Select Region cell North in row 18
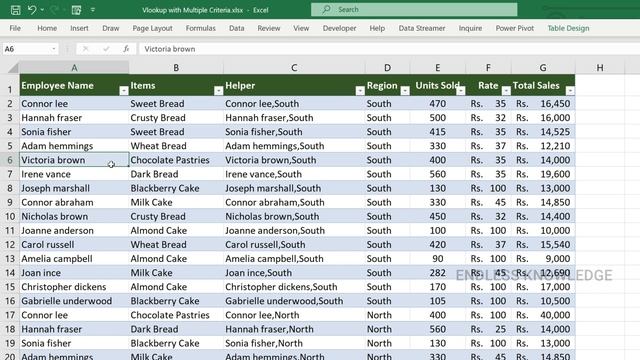 coord(387,329)
